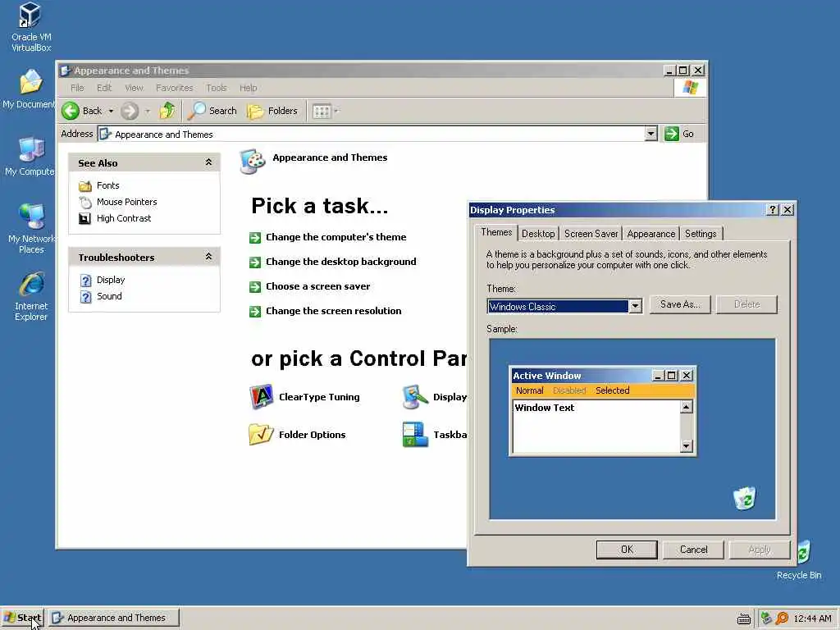Open the Address bar dropdown
The width and height of the screenshot is (840, 630).
pos(651,134)
